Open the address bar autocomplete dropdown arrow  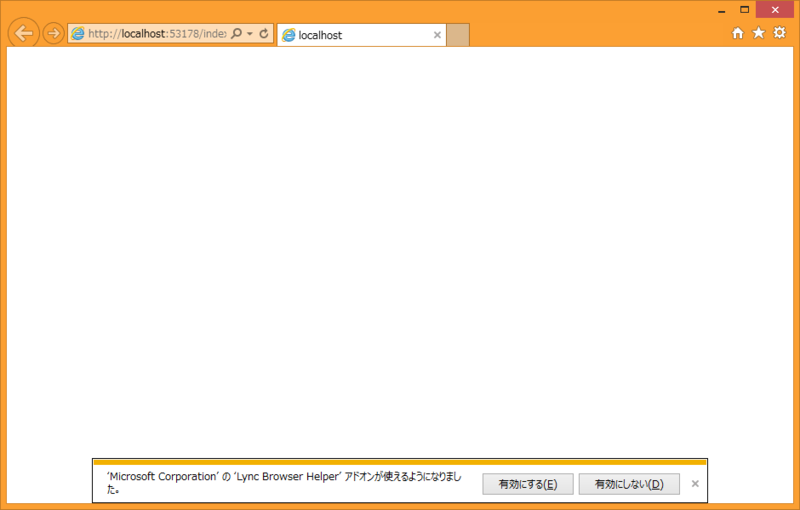tap(250, 34)
